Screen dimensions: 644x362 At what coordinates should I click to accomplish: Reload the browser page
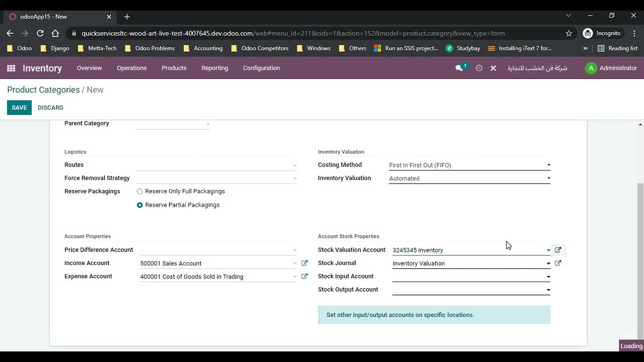(40, 33)
